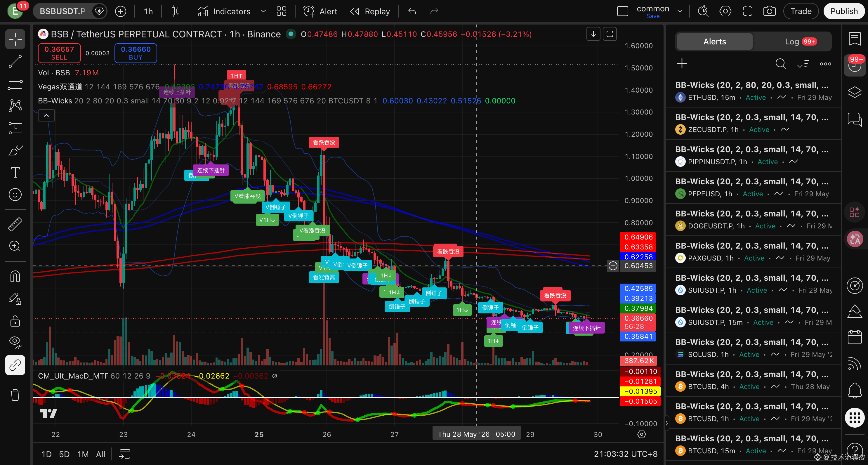Toggle lock all drawings
Viewport: 868px width, 465px height.
pyautogui.click(x=15, y=321)
